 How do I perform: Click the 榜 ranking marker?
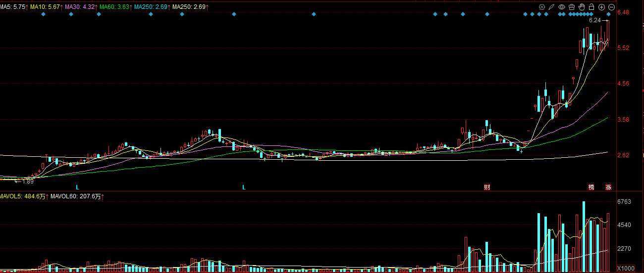591,187
